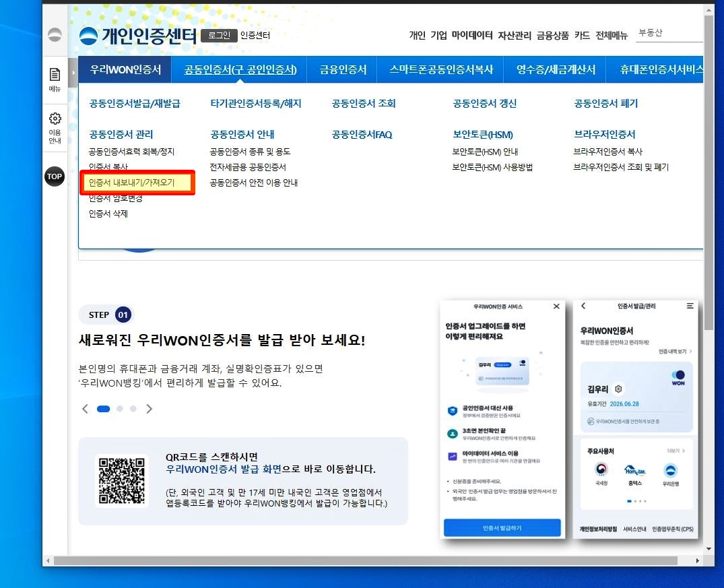The image size is (724, 588).
Task: Open 공동인증서발급/재발급 link
Action: 135,104
